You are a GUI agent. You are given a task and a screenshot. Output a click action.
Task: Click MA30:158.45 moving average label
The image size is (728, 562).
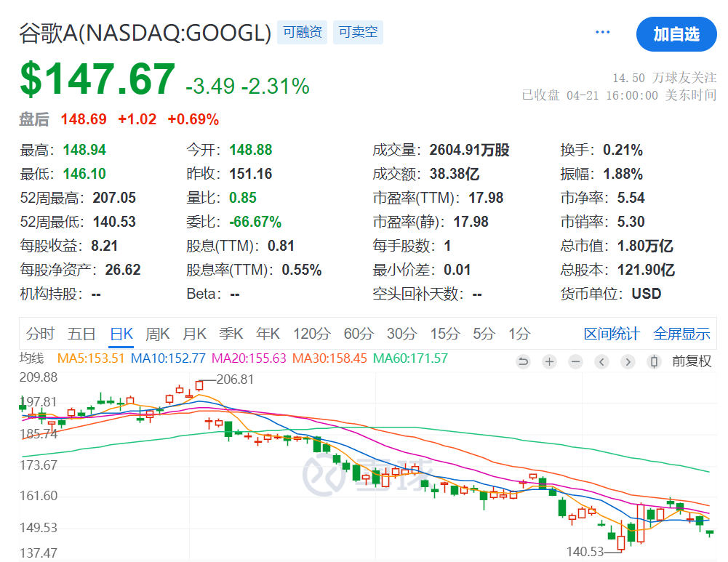click(329, 358)
